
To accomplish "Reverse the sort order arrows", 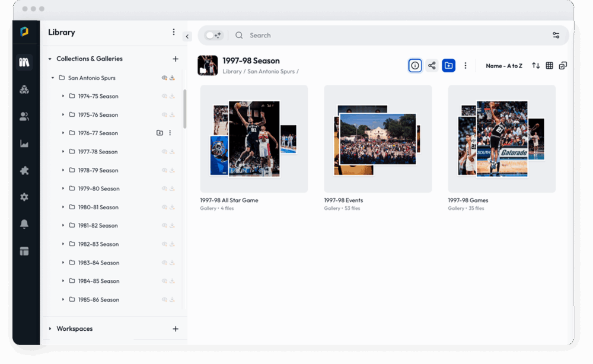I will (x=535, y=66).
